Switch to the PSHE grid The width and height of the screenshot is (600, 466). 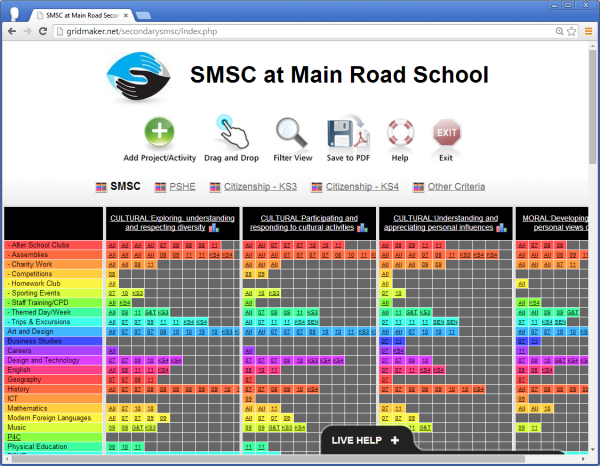click(x=182, y=187)
